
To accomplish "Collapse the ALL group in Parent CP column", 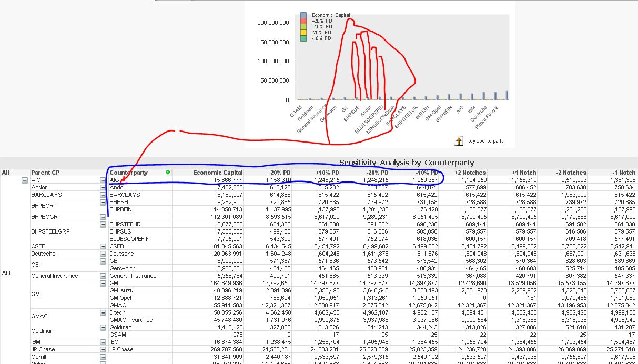I will pyautogui.click(x=24, y=180).
